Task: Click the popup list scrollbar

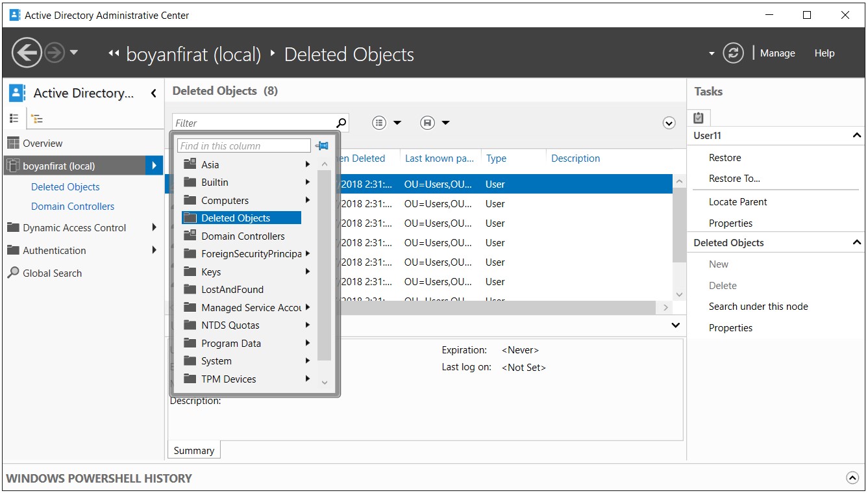Action: pos(325,265)
